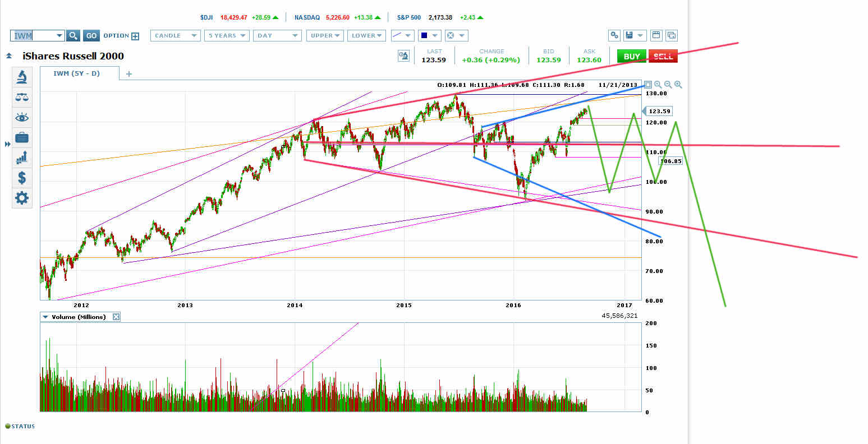Click the BID 123.59 value
Screen dimensions: 868x444
coord(549,60)
